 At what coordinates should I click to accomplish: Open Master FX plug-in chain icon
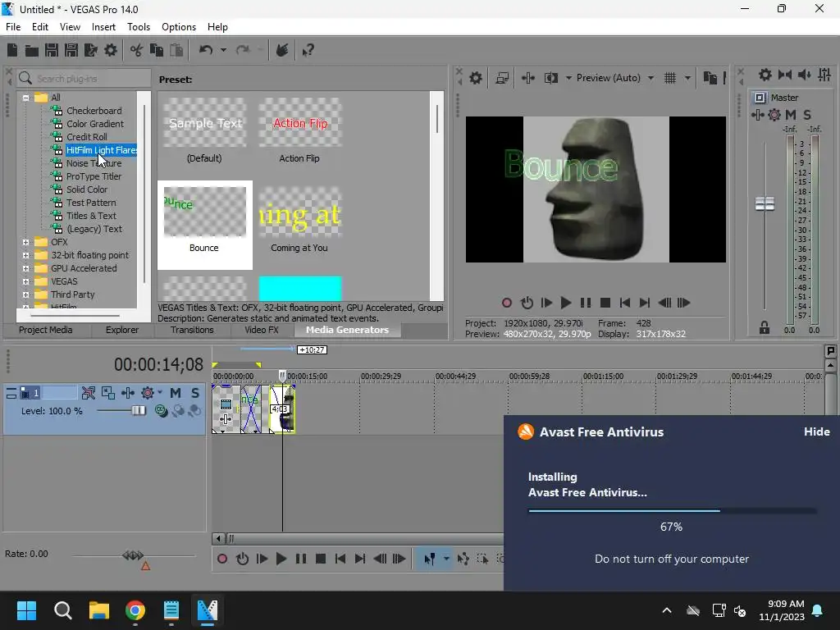[x=757, y=115]
